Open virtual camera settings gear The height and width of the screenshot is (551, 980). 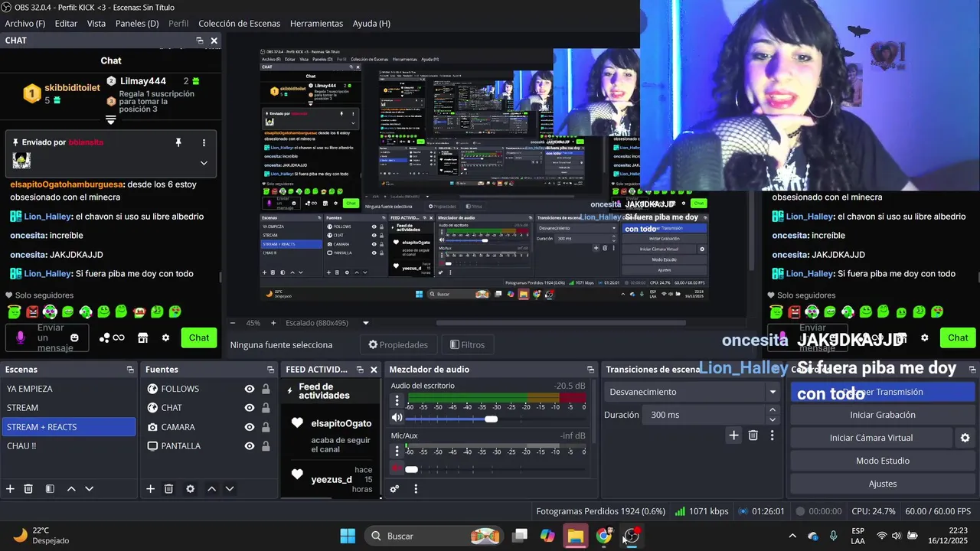point(965,438)
